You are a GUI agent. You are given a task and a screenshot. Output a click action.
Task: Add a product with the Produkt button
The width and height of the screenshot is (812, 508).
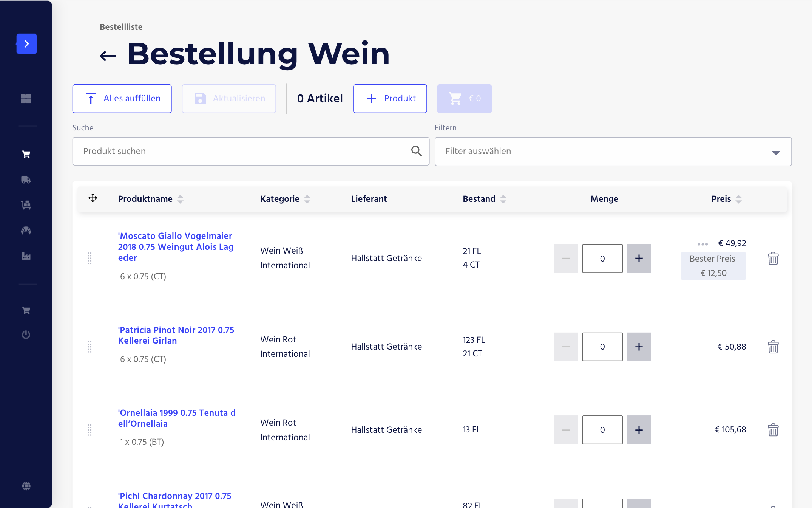pos(390,98)
